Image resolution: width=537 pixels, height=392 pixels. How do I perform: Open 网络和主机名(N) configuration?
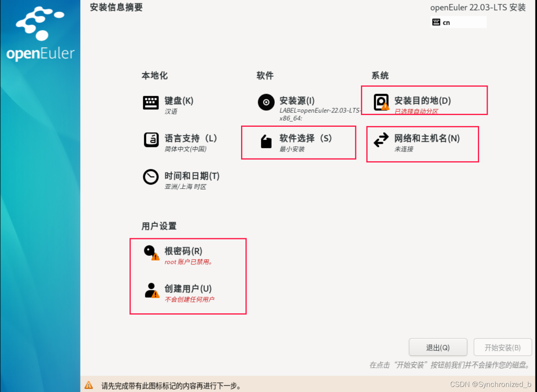tap(427, 138)
